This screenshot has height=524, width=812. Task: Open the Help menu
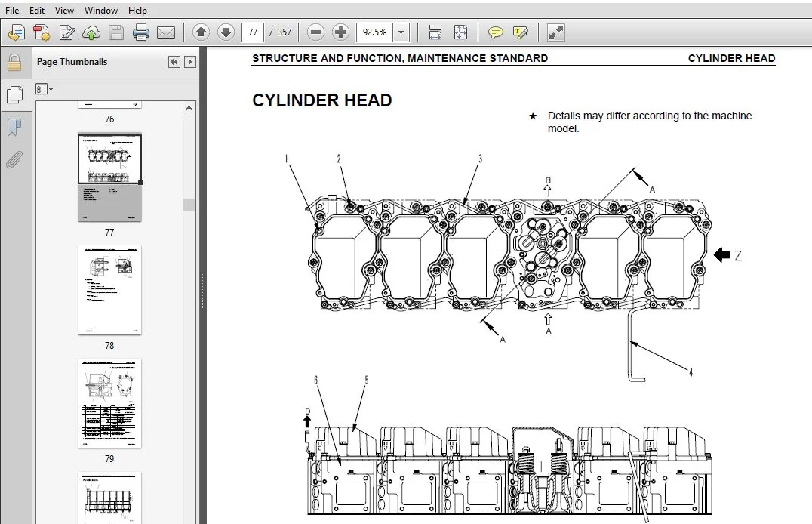138,11
